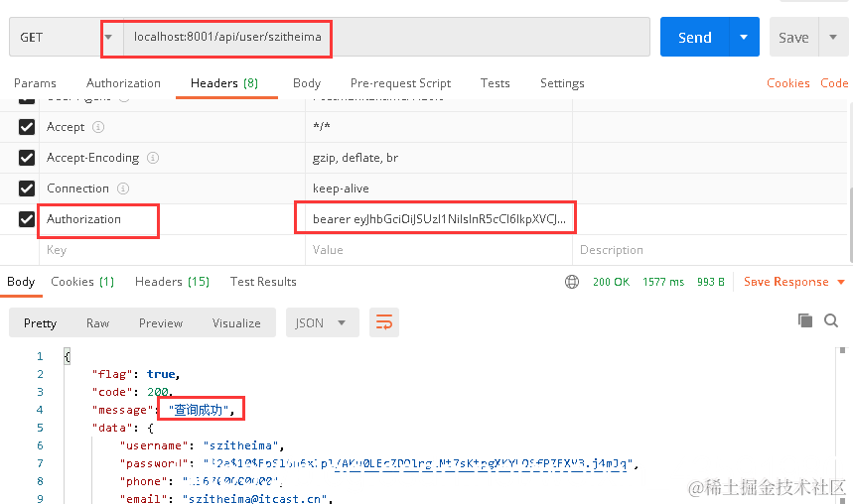
Task: Select the Pretty view mode
Action: [41, 323]
